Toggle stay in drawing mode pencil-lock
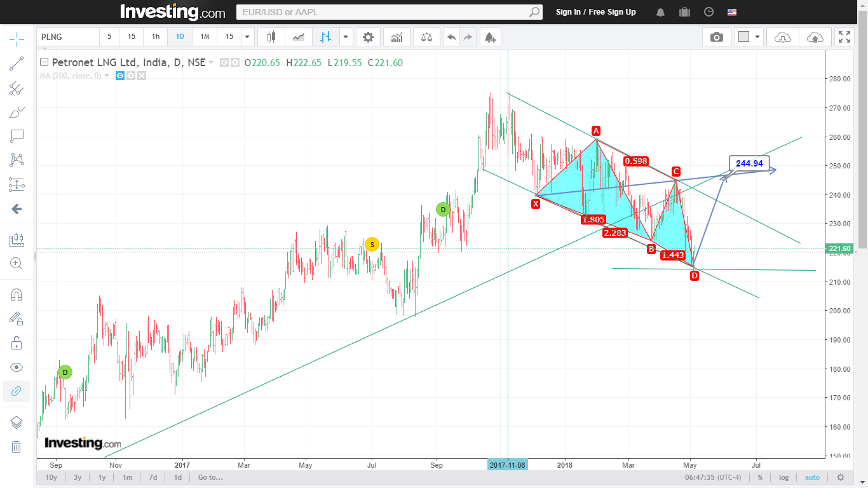This screenshot has width=868, height=488. pos(17,318)
